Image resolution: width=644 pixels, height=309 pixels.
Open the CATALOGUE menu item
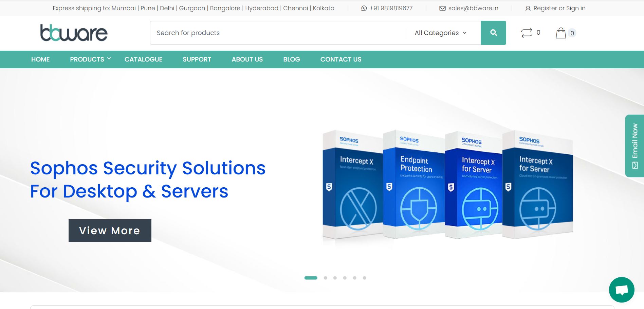(143, 59)
